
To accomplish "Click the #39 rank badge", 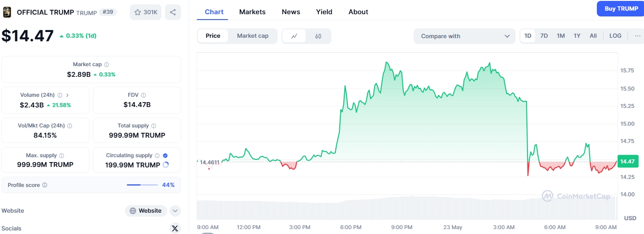I will pos(108,12).
